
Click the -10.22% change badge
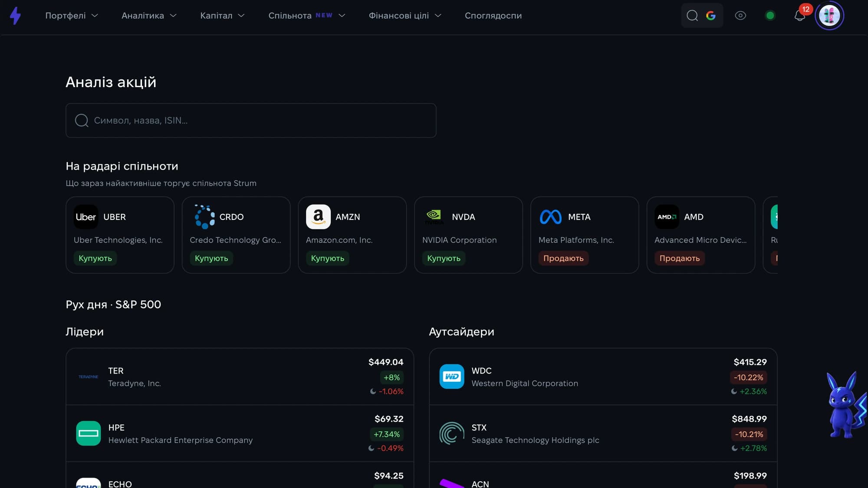tap(748, 377)
